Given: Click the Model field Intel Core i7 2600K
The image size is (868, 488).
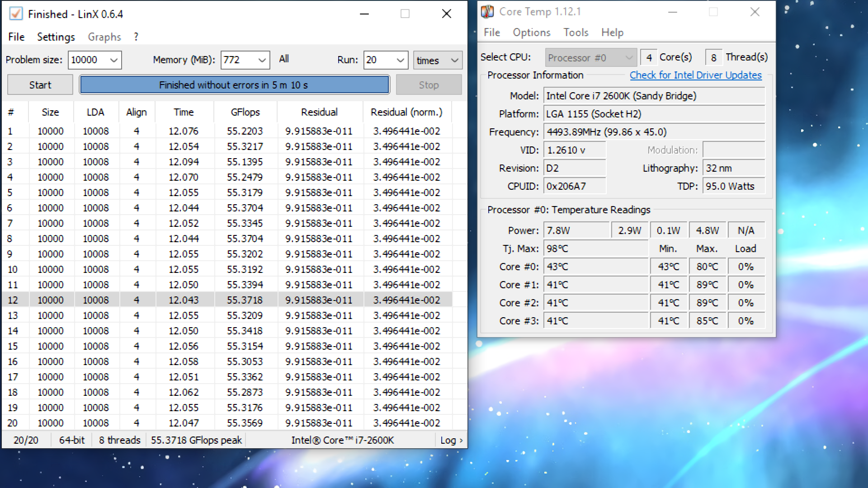Looking at the screenshot, I should [x=654, y=96].
